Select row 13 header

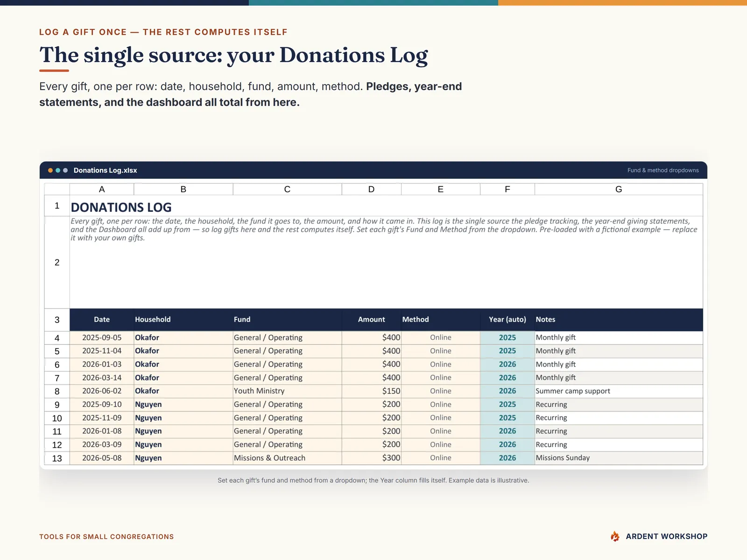pyautogui.click(x=57, y=458)
